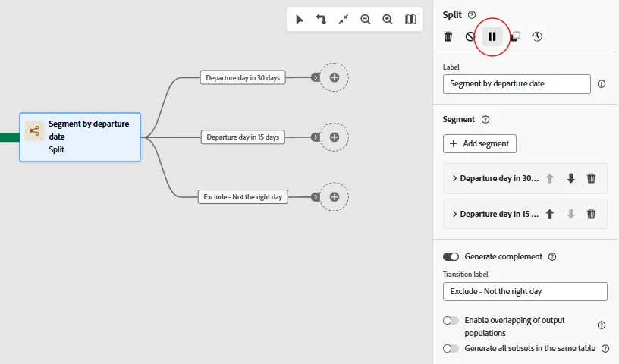Move Departure day in 30 segment up
Image resolution: width=619 pixels, height=364 pixels.
point(549,178)
